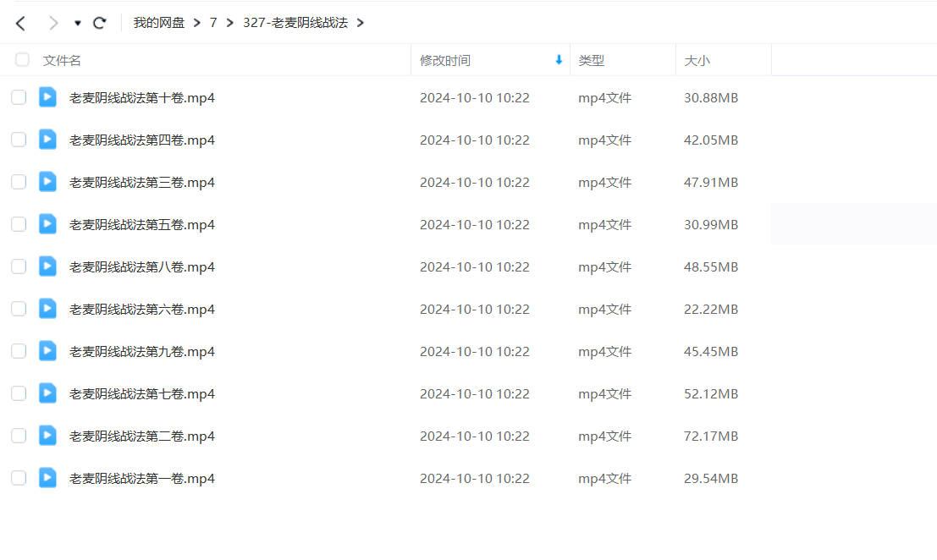Select file name 老麦阴线战法第六卷.mp4
Viewport: 937px width, 560px height.
point(142,310)
